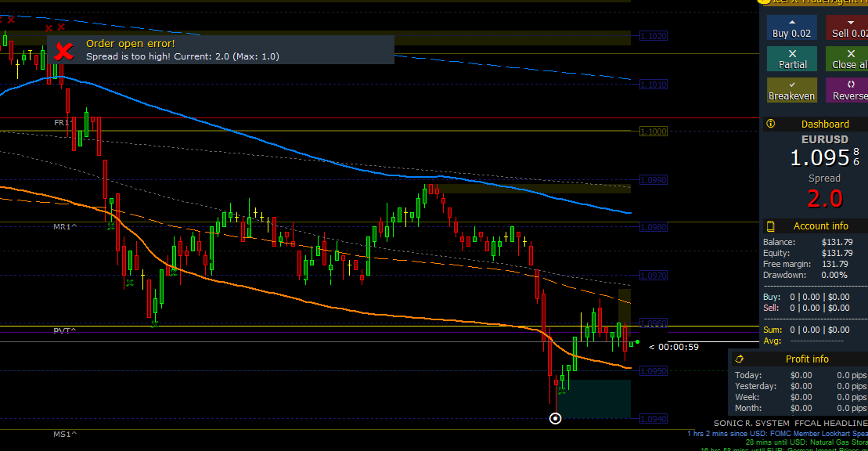This screenshot has width=868, height=451.
Task: Click the 1.1000 price level label
Action: click(x=654, y=132)
